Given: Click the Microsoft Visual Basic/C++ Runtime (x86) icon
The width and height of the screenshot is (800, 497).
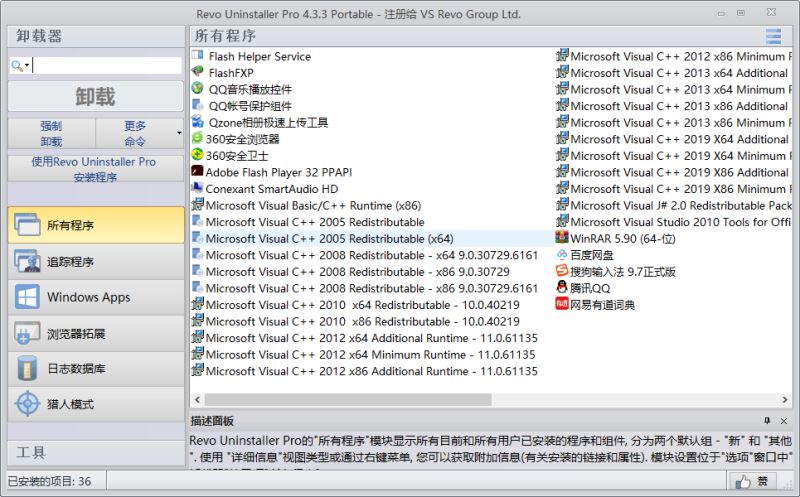Looking at the screenshot, I should (197, 205).
